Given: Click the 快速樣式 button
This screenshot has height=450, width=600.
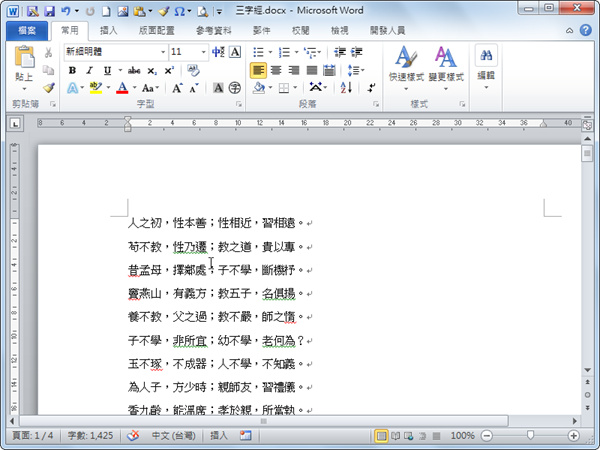Looking at the screenshot, I should (406, 68).
